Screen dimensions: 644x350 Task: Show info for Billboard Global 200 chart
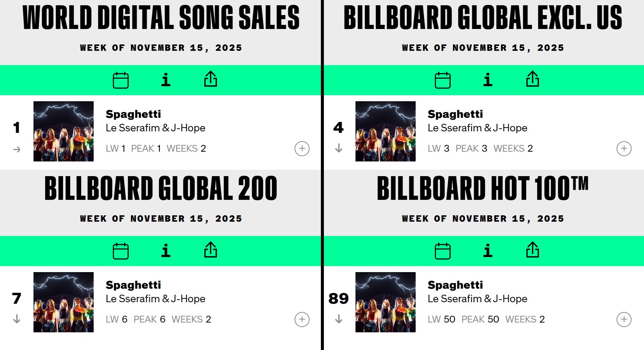tap(166, 251)
